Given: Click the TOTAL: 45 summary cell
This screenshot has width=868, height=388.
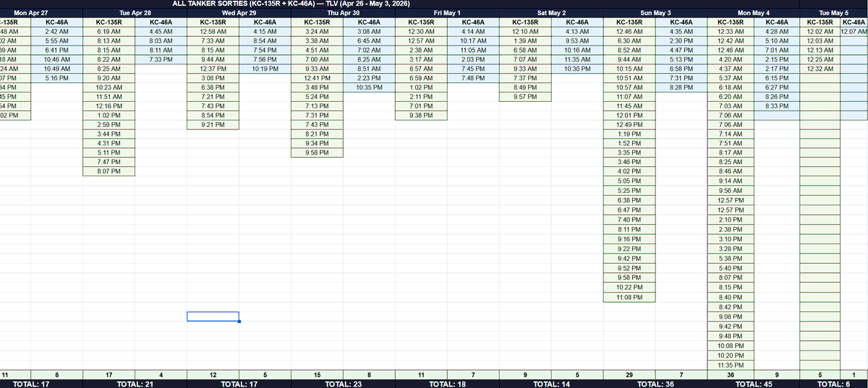Looking at the screenshot, I should tap(754, 384).
